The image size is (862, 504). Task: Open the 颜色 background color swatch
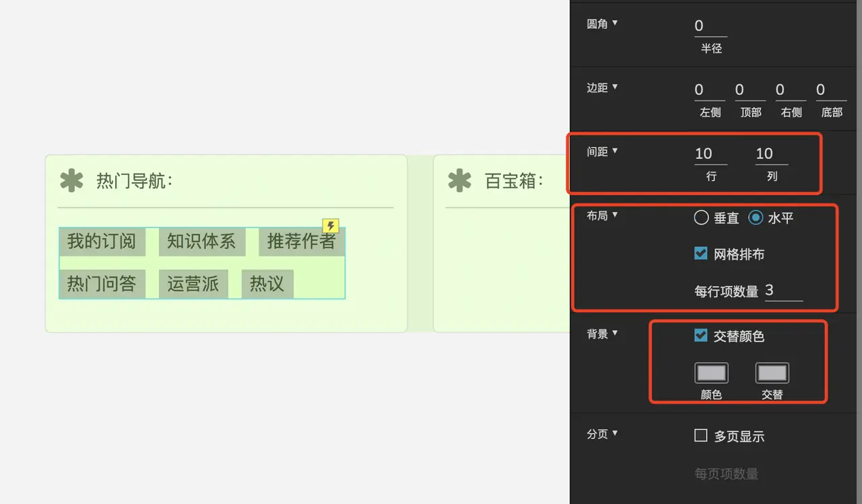click(x=711, y=373)
